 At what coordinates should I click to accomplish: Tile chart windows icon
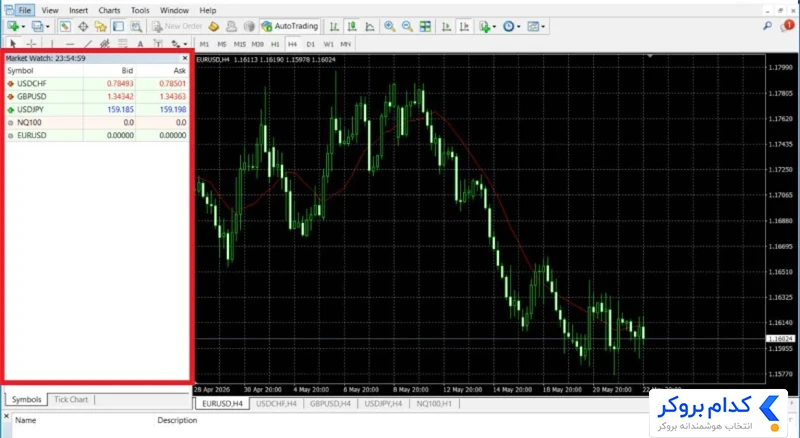pyautogui.click(x=425, y=27)
